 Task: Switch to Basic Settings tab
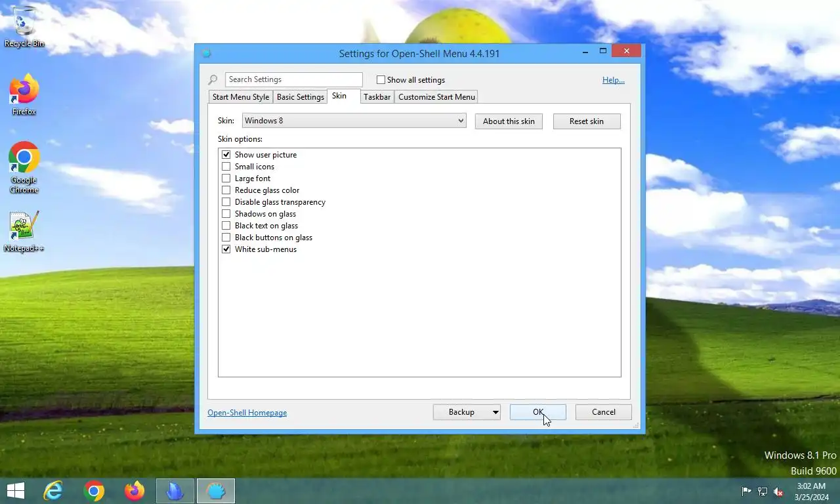(x=301, y=97)
